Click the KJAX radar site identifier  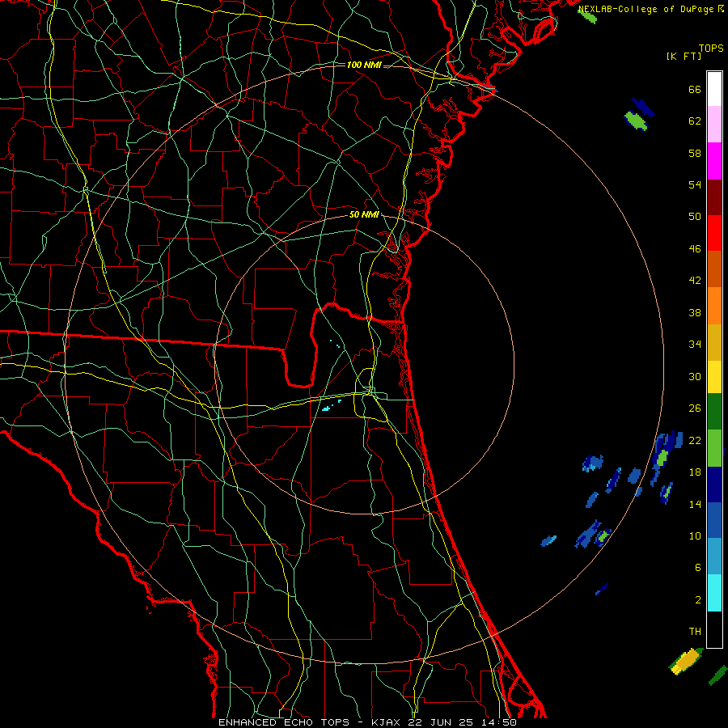[387, 722]
